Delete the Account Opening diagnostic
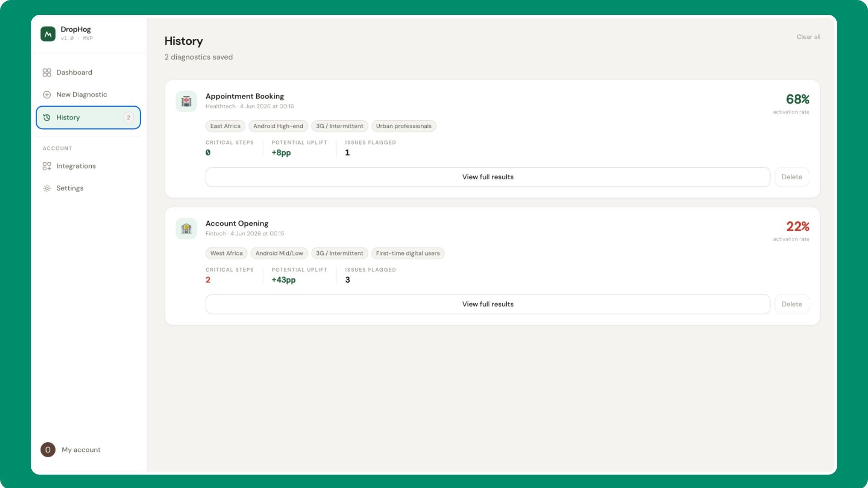The height and width of the screenshot is (488, 868). [792, 305]
